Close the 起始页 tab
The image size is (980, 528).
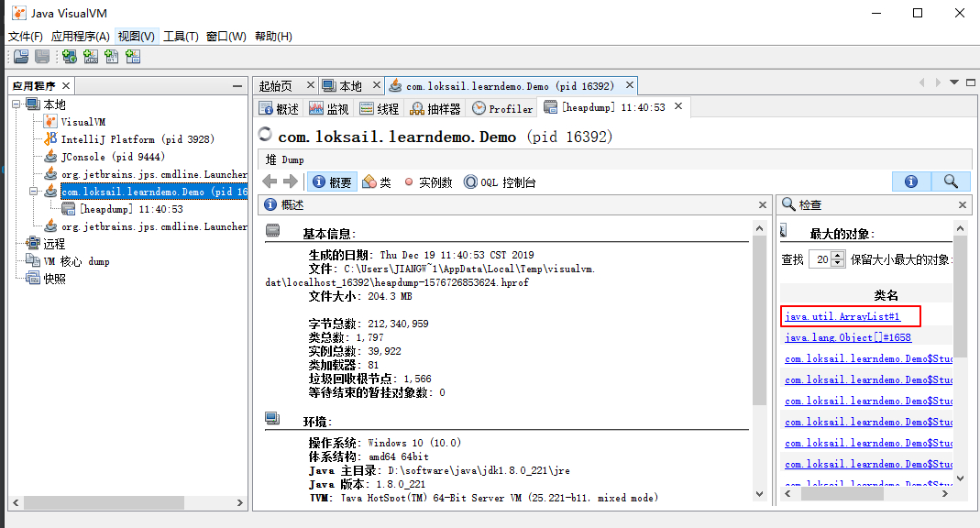tap(310, 85)
